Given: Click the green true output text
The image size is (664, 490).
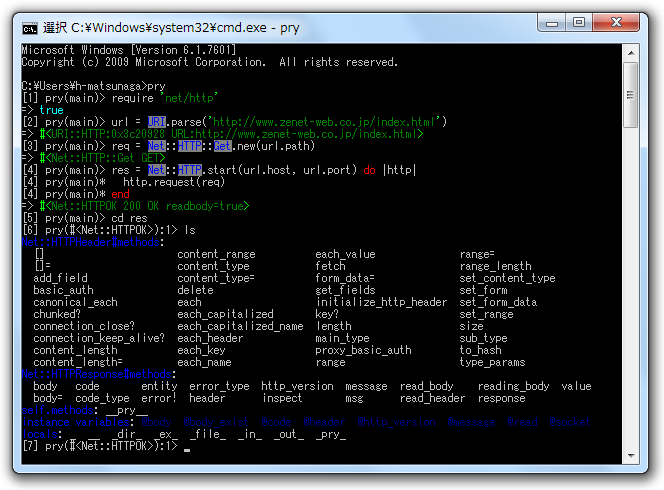Looking at the screenshot, I should click(x=51, y=110).
